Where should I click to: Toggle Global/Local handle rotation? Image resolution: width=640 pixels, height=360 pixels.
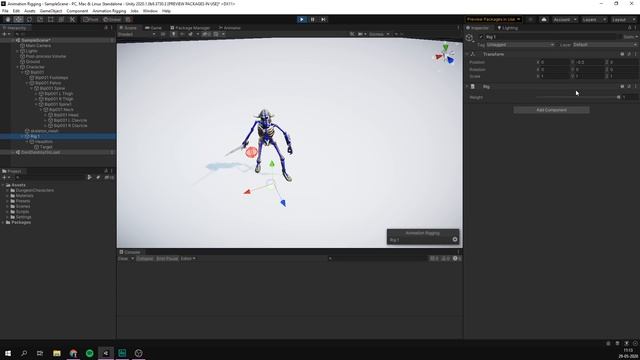click(112, 20)
